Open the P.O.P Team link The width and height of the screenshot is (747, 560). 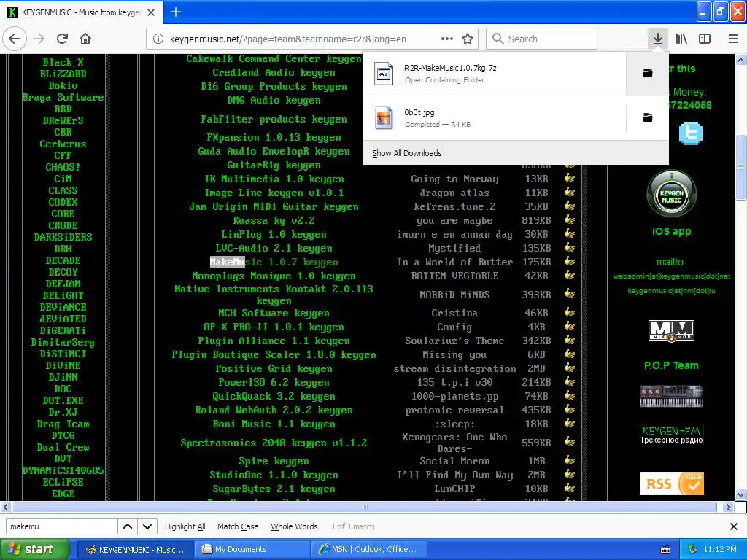pyautogui.click(x=671, y=365)
